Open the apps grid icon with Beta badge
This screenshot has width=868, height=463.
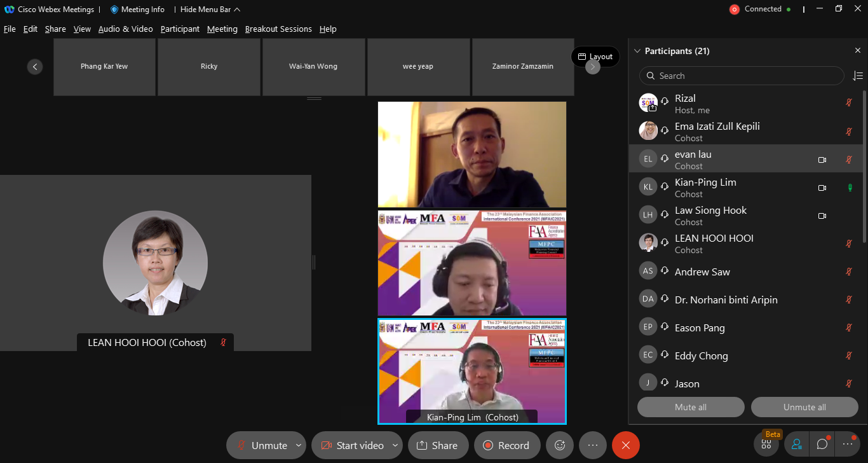pyautogui.click(x=766, y=445)
